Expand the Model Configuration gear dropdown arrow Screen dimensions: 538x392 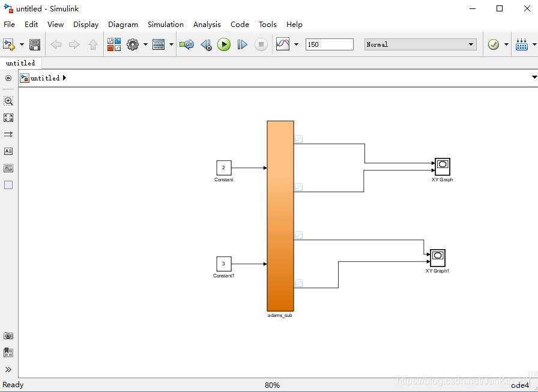(144, 44)
